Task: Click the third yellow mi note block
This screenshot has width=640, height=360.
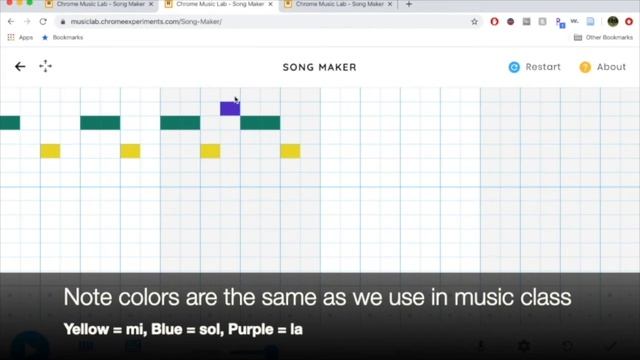Action: [x=210, y=151]
